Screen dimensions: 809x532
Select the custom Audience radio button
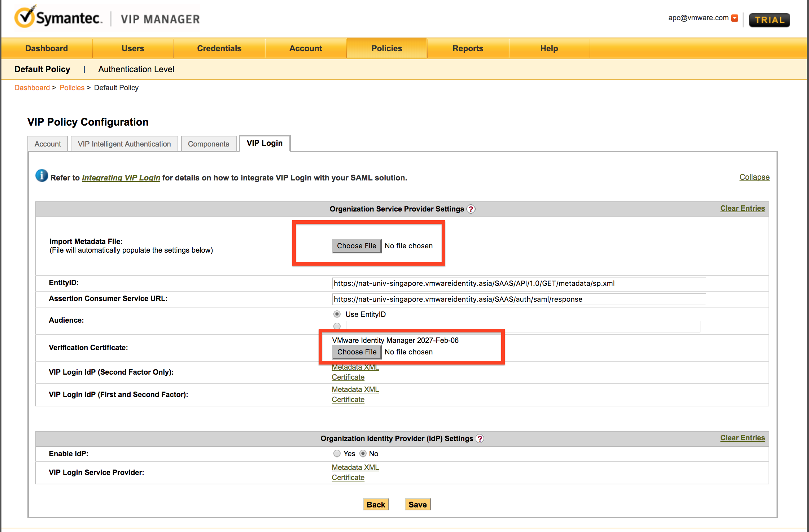pyautogui.click(x=337, y=326)
